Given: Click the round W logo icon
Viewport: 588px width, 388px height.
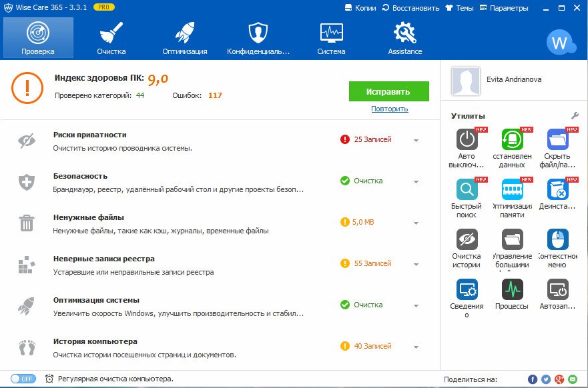Looking at the screenshot, I should (x=561, y=42).
